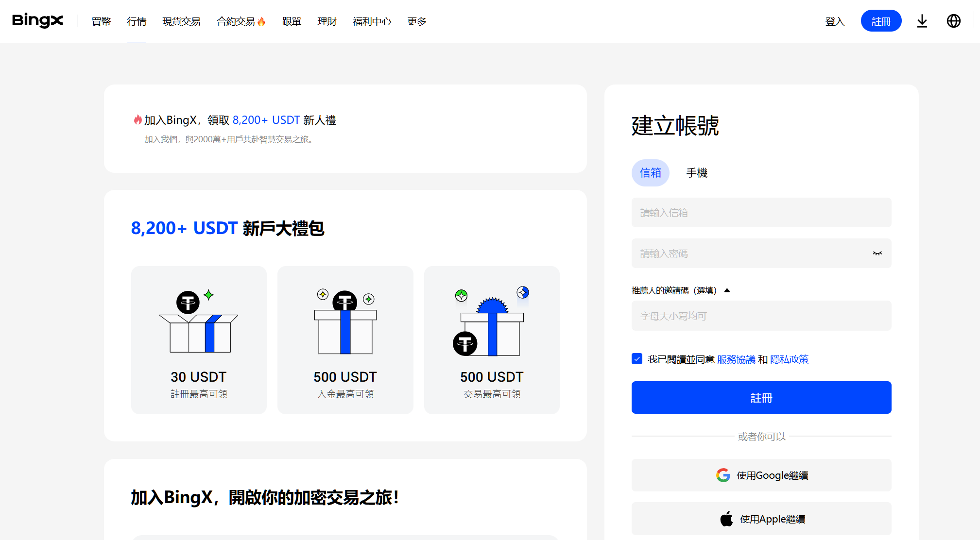Click the large blue 註冊 submit button

click(761, 398)
